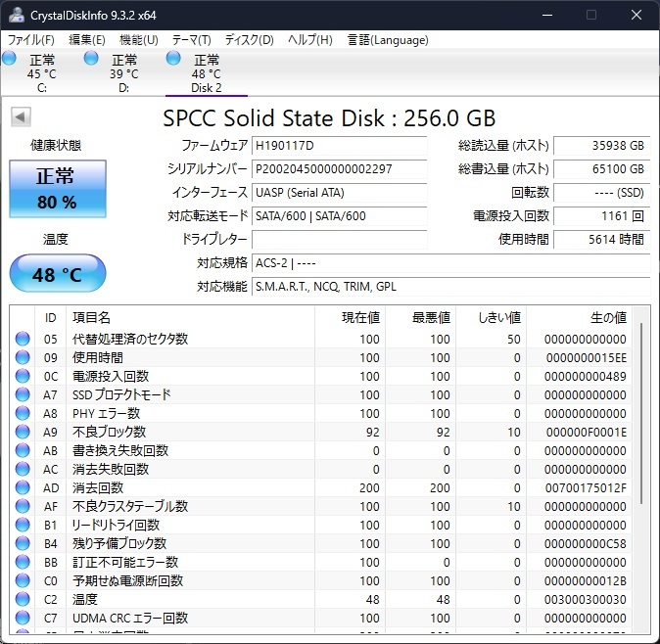Click raw value 000000000C58 in row B4
660x644 pixels.
tap(585, 543)
